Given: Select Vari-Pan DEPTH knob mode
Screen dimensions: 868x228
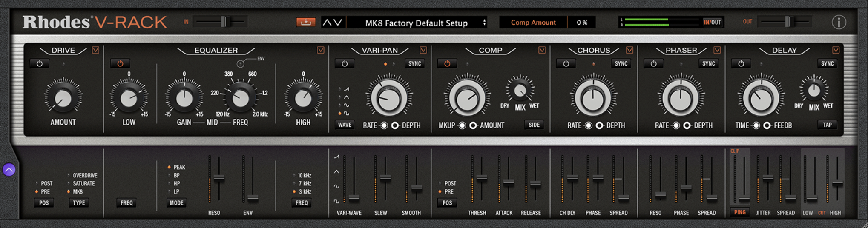Looking at the screenshot, I should coord(395,125).
